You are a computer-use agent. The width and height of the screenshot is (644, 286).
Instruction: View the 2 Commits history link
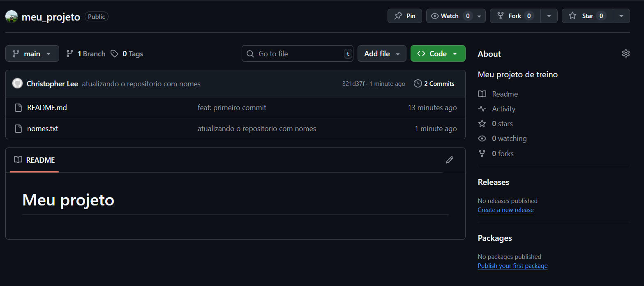434,83
